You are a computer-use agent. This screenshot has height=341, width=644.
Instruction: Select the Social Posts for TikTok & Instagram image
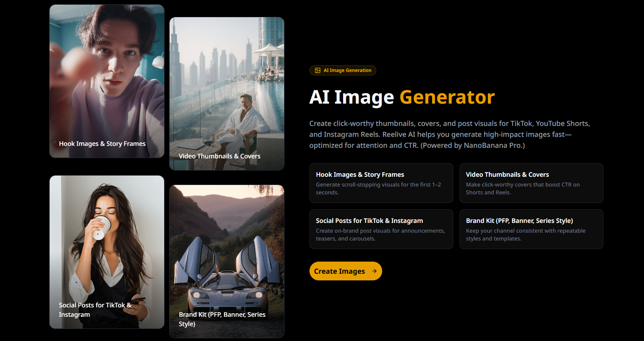[x=107, y=252]
